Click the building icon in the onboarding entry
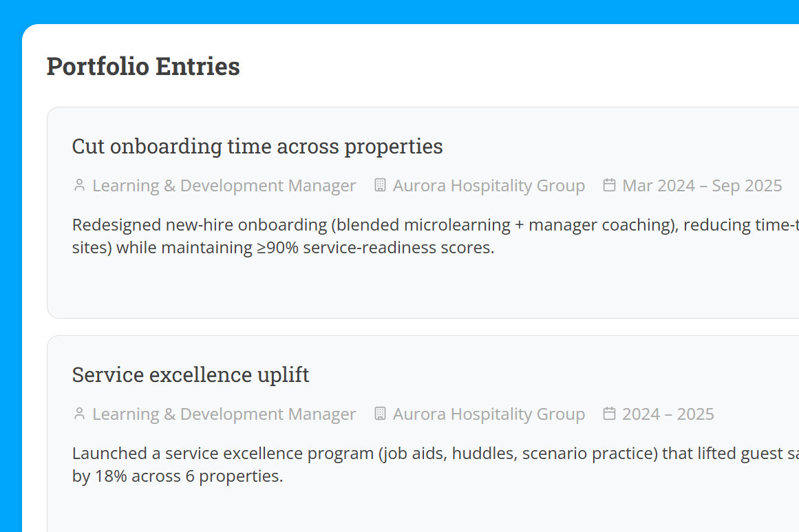The image size is (799, 532). click(x=380, y=185)
